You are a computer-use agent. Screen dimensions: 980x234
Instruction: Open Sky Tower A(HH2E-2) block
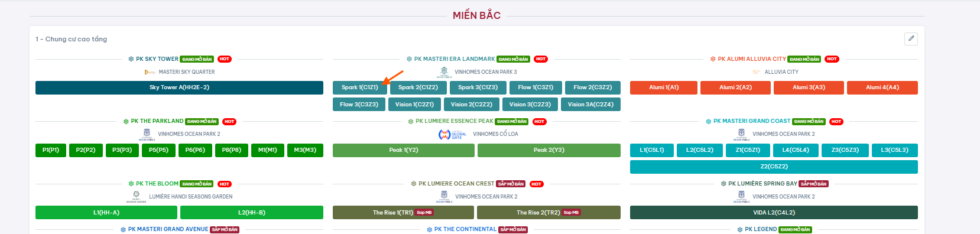(179, 87)
